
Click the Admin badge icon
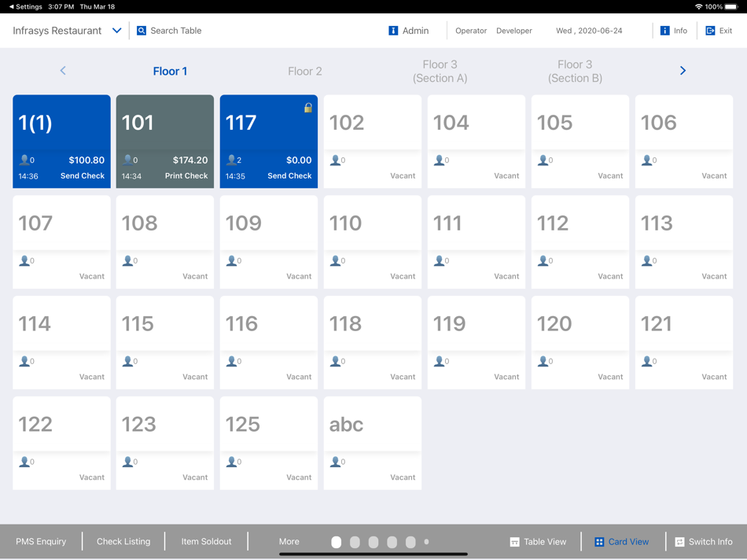(x=393, y=31)
